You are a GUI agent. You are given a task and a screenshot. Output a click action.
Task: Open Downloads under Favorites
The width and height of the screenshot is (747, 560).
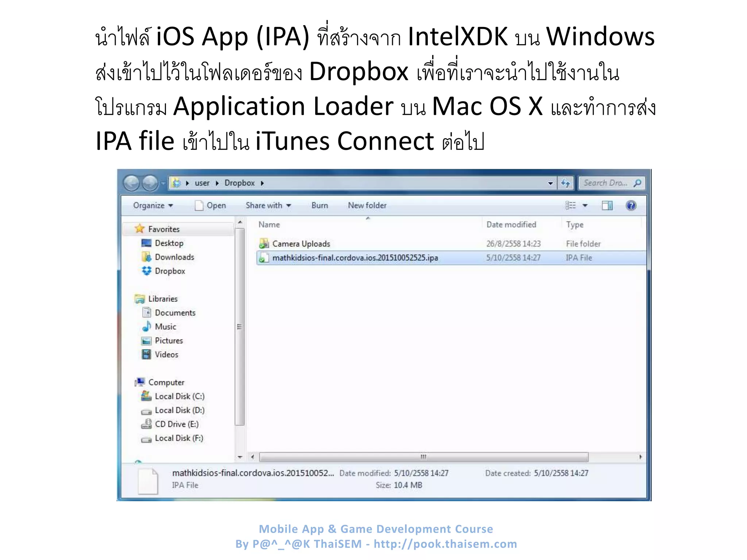click(x=174, y=257)
